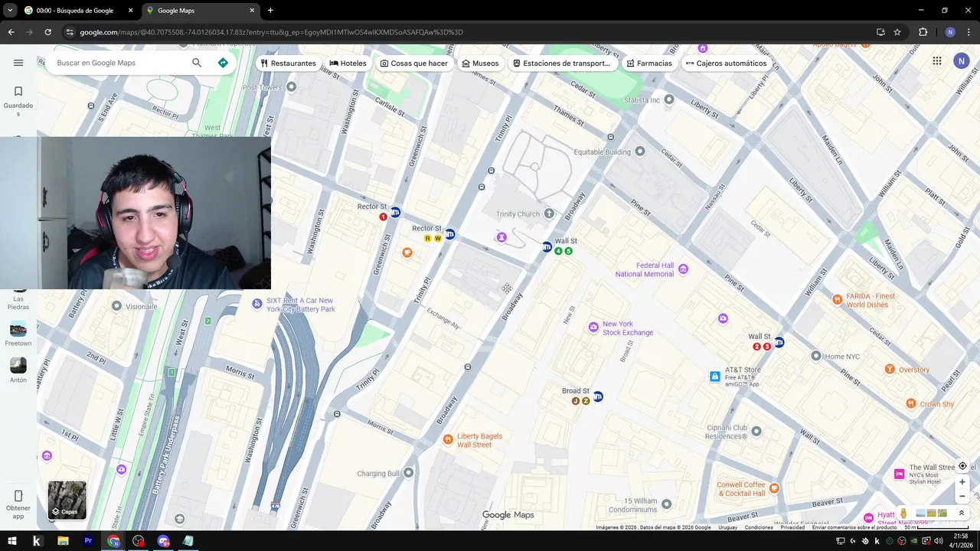Click the FARIDA Finest World Dishes marker
The height and width of the screenshot is (551, 980).
[838, 298]
